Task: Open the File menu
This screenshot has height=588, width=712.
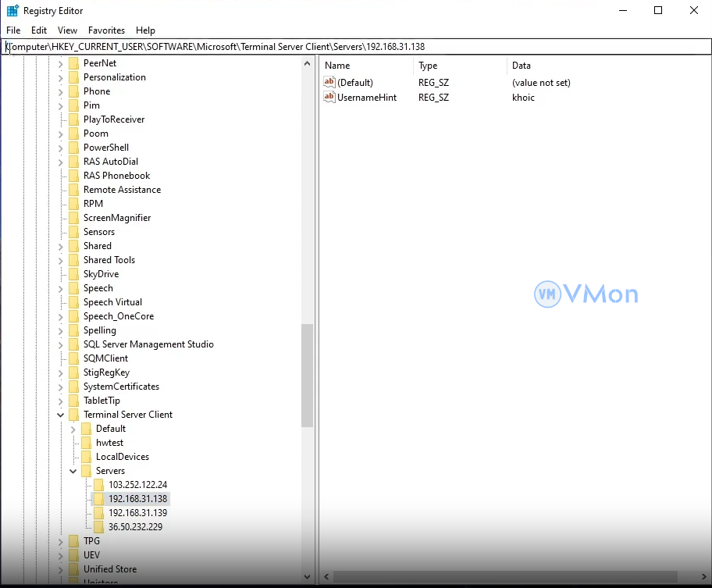Action: [13, 30]
